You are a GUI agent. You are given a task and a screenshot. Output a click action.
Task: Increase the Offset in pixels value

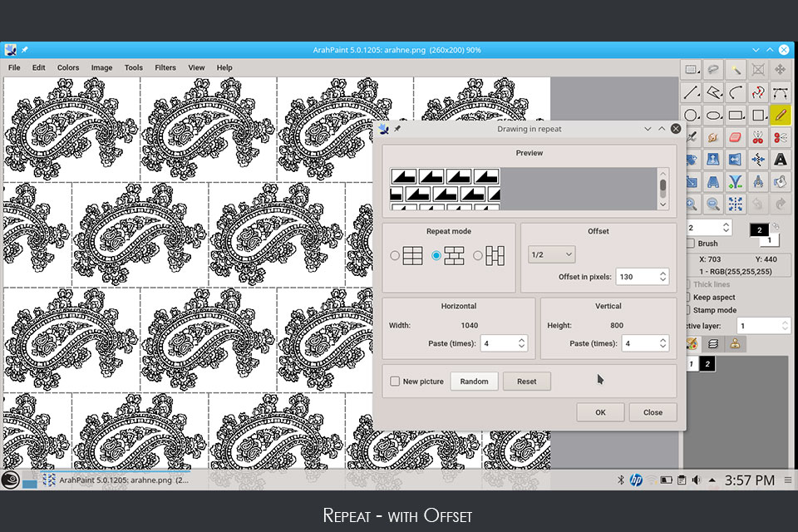[663, 273]
